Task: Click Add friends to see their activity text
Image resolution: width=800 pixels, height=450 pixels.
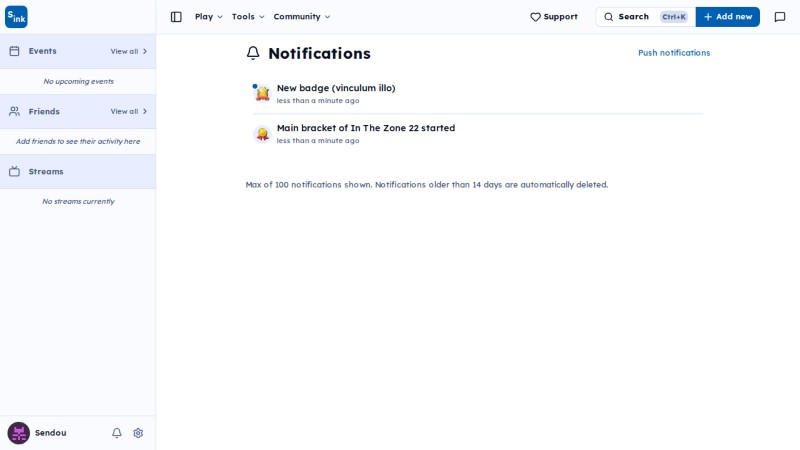Action: pos(78,141)
